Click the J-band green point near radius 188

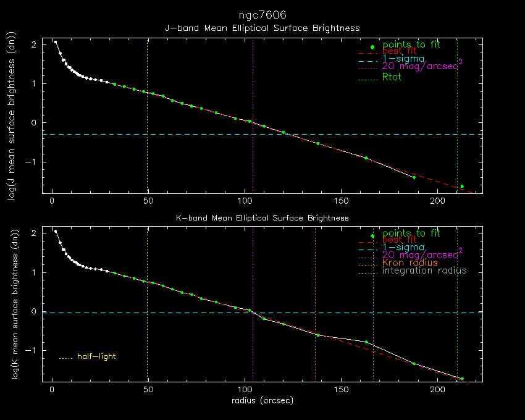414,177
